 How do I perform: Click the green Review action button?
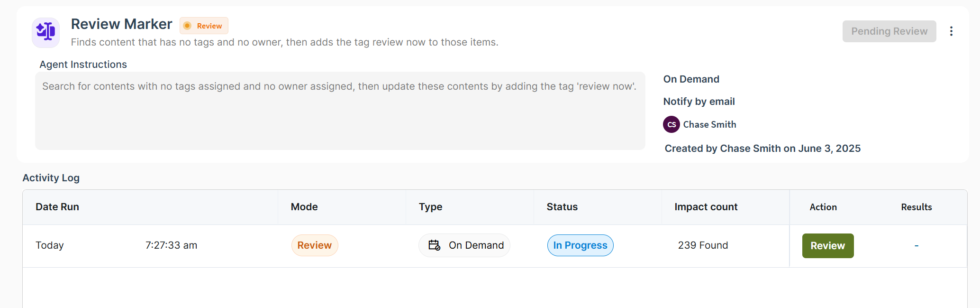click(x=828, y=246)
